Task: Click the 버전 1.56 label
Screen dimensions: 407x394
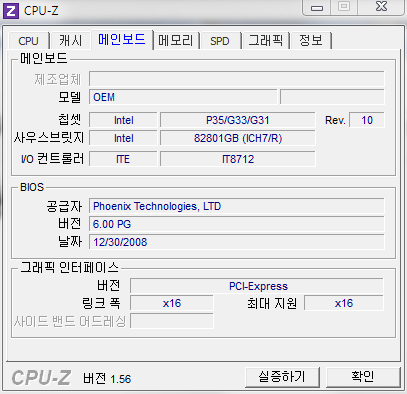Action: 107,379
